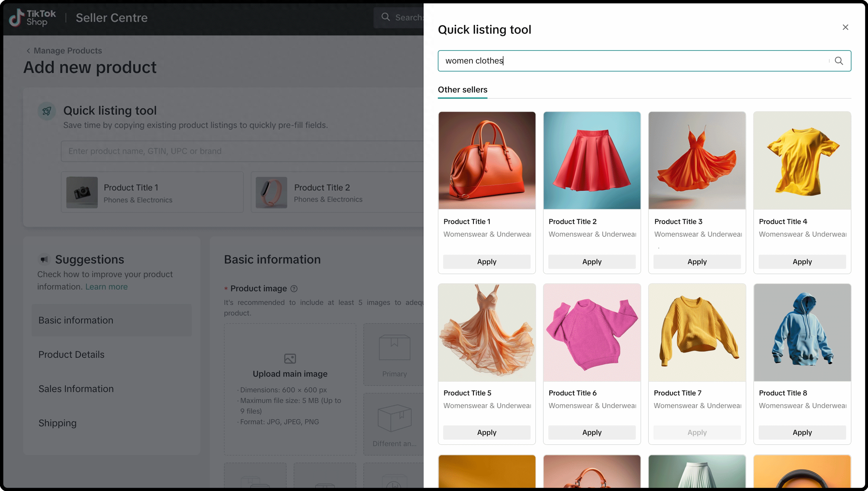The width and height of the screenshot is (868, 491).
Task: Apply Product Title 8 blue hoodie listing
Action: click(x=802, y=432)
